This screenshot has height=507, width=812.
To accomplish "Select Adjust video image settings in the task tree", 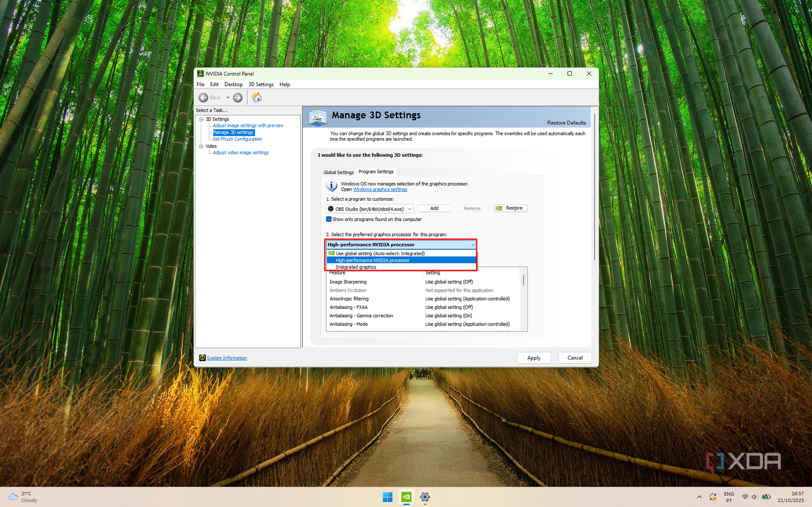I will point(241,152).
